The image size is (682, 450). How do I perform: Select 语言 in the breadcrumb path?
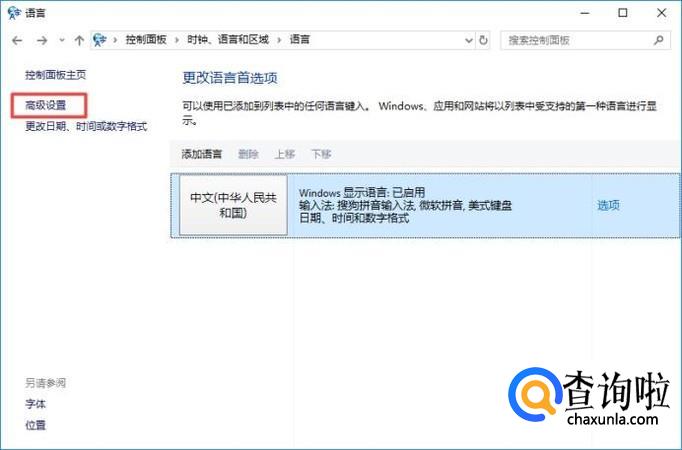pyautogui.click(x=300, y=40)
